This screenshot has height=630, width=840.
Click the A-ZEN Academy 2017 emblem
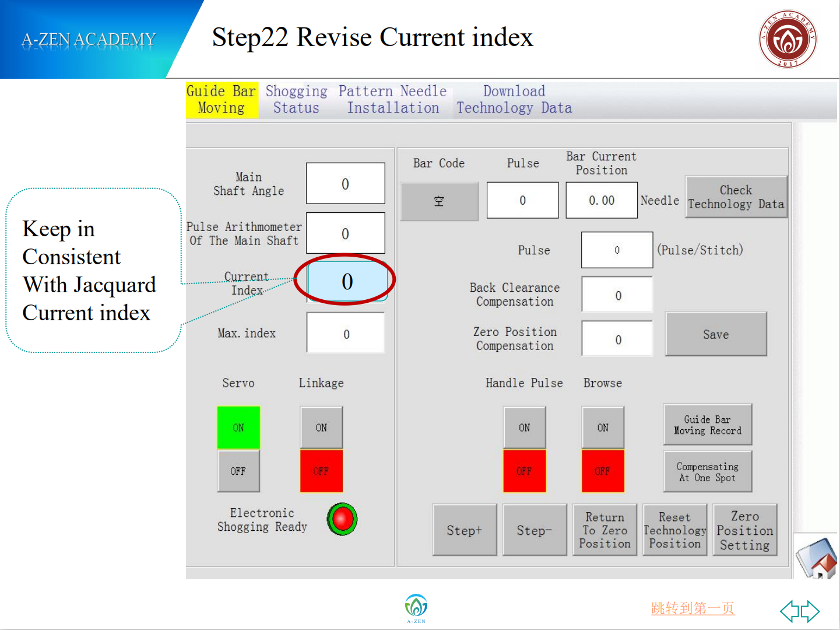point(787,39)
